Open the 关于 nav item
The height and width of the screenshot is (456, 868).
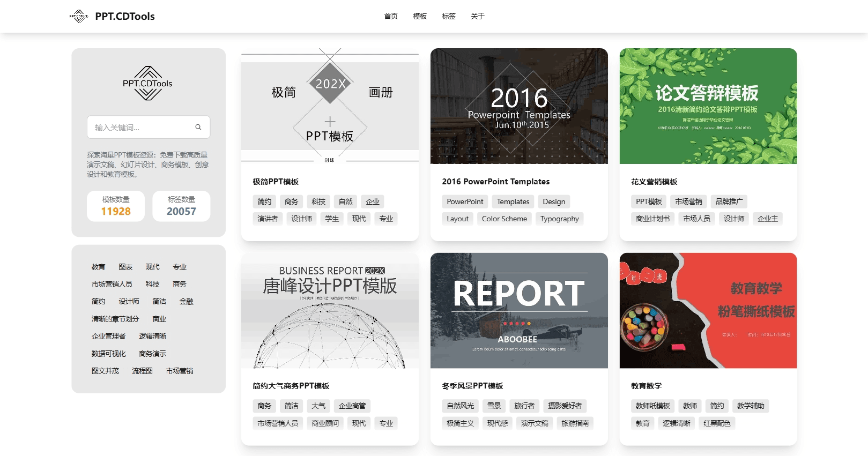[478, 16]
